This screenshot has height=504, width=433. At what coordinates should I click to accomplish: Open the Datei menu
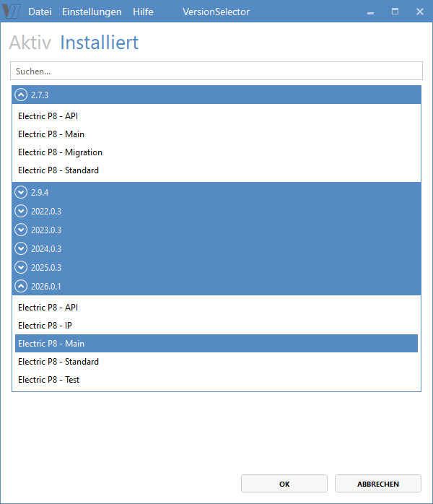40,12
